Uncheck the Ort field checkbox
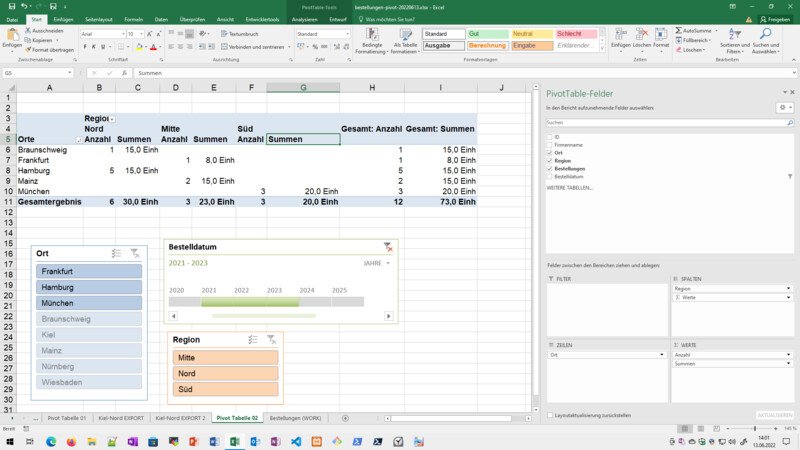Image resolution: width=800 pixels, height=450 pixels. pos(549,153)
